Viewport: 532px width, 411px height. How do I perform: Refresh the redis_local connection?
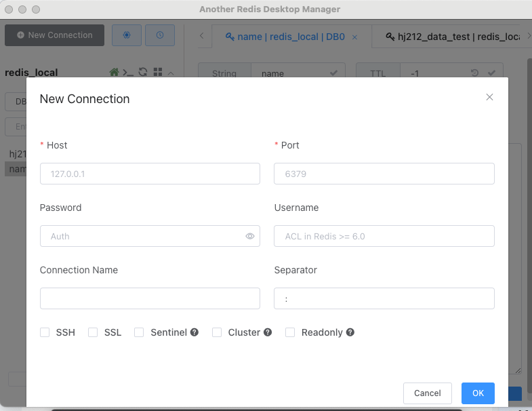[x=143, y=72]
